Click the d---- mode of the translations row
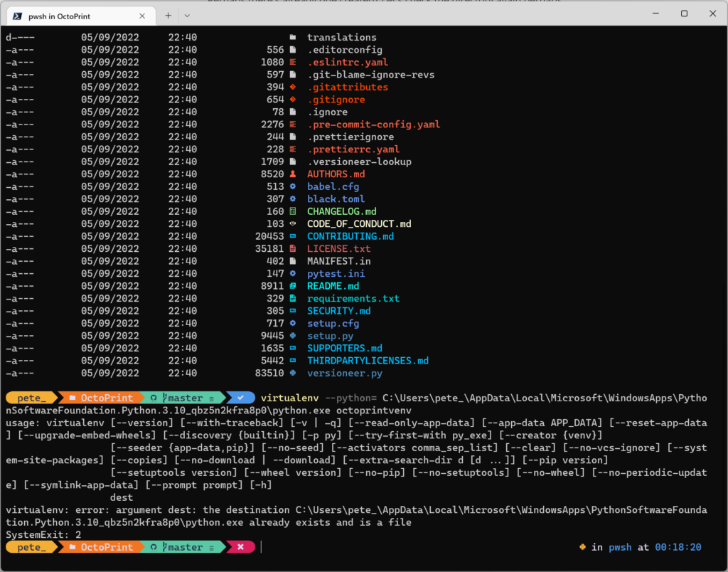This screenshot has width=728, height=572. tap(20, 37)
